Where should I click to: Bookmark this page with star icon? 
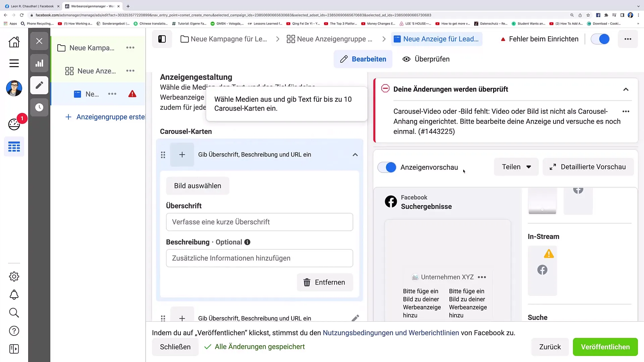[588, 15]
